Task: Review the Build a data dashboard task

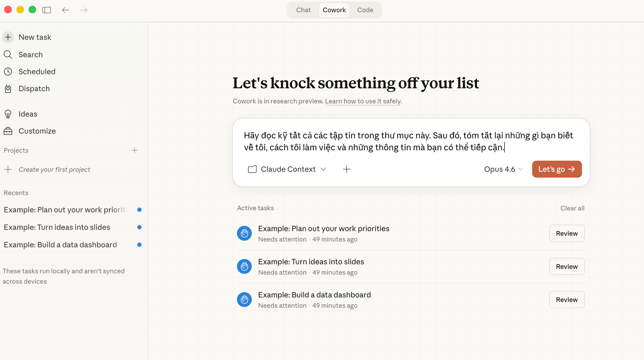Action: click(567, 300)
